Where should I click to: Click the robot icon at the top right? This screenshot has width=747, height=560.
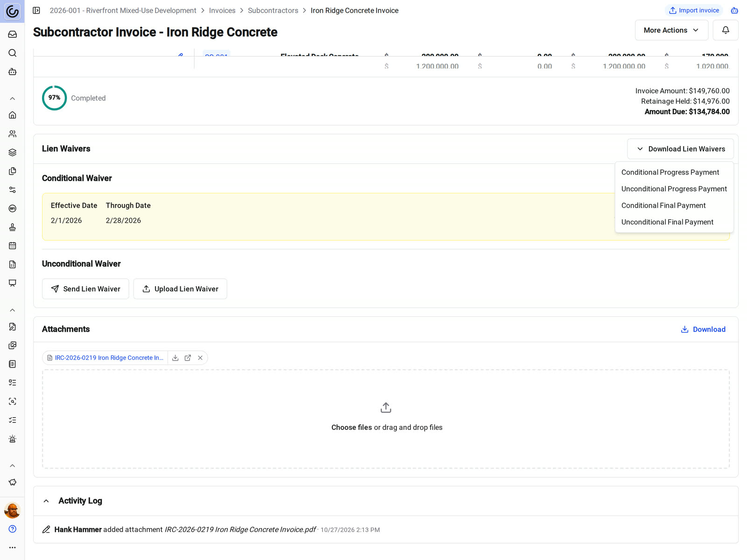(734, 10)
